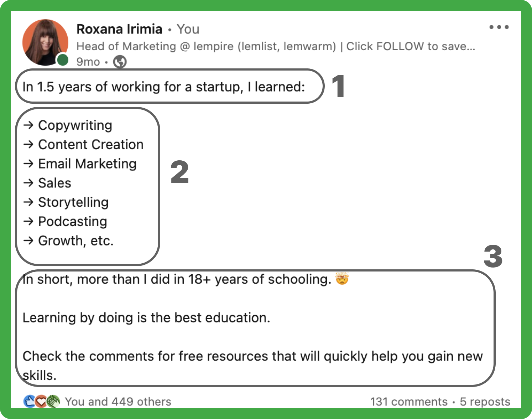532x419 pixels.
Task: Open the three-dot post options menu
Action: pos(499,27)
